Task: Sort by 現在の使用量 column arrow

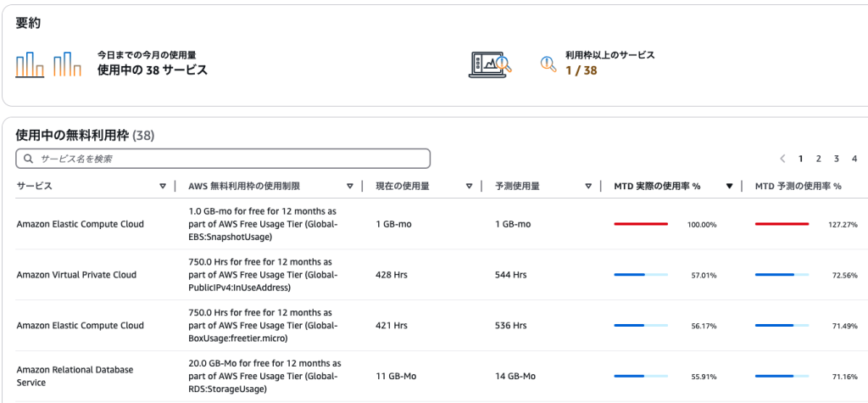Action: (469, 187)
